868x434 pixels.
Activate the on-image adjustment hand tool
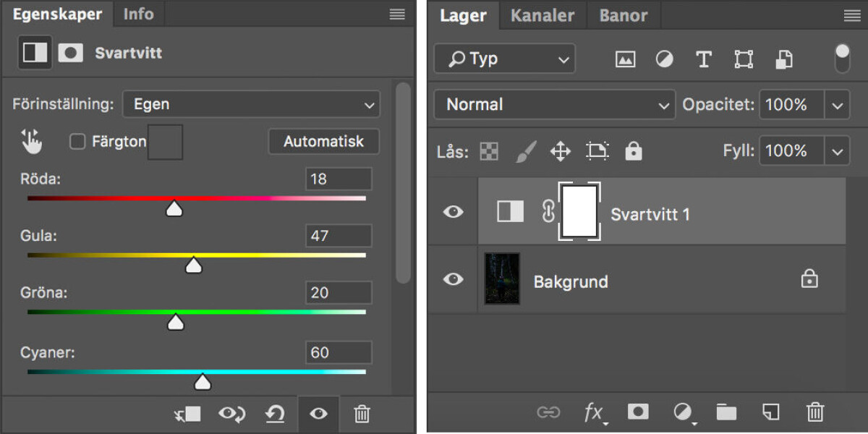pyautogui.click(x=31, y=142)
